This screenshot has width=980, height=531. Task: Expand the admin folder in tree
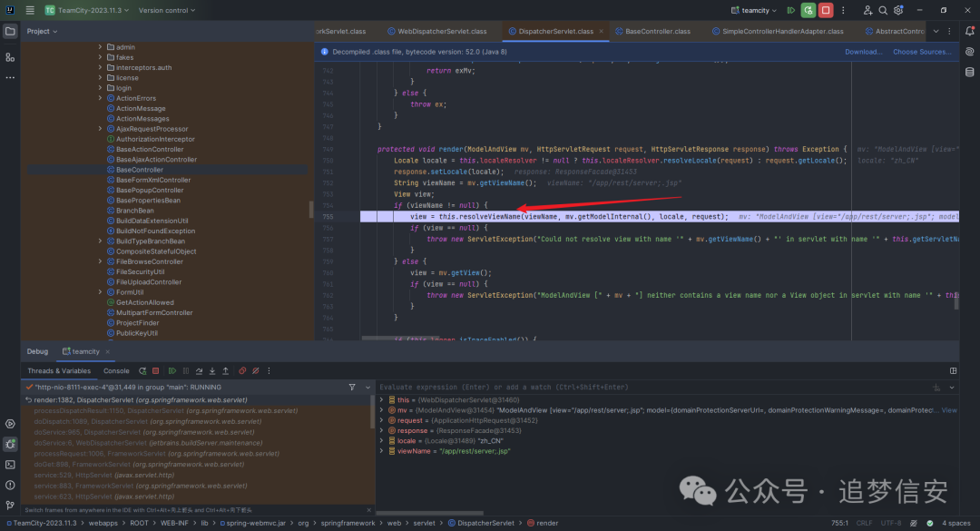[x=100, y=46]
